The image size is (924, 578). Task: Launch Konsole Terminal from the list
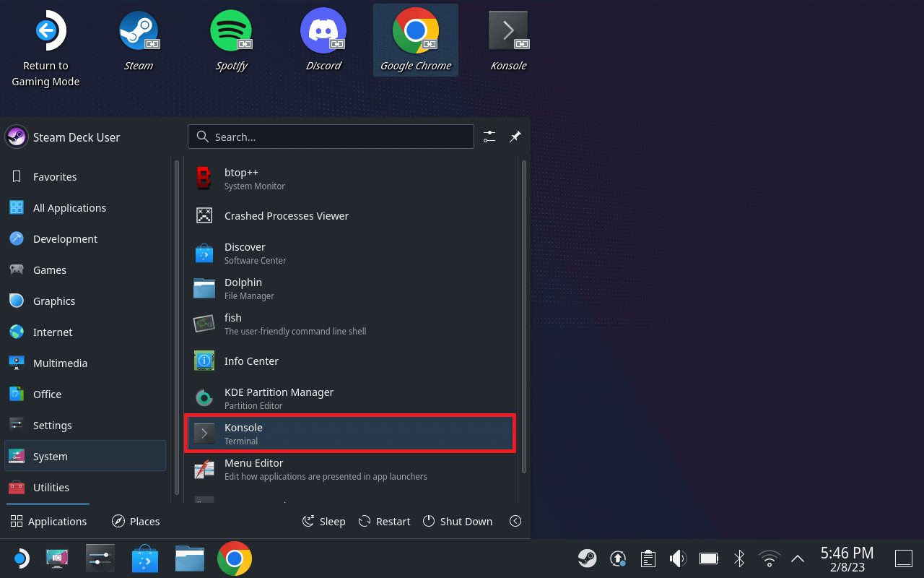[x=351, y=433]
